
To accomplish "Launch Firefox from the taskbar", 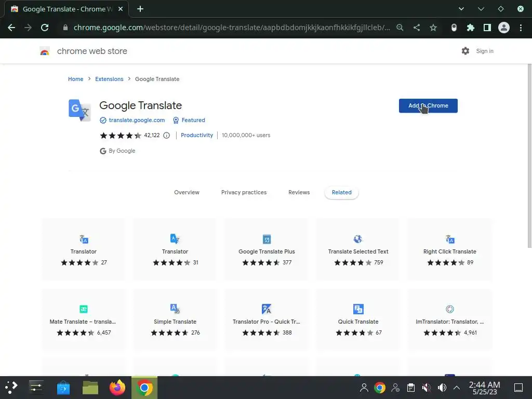I will pyautogui.click(x=117, y=388).
